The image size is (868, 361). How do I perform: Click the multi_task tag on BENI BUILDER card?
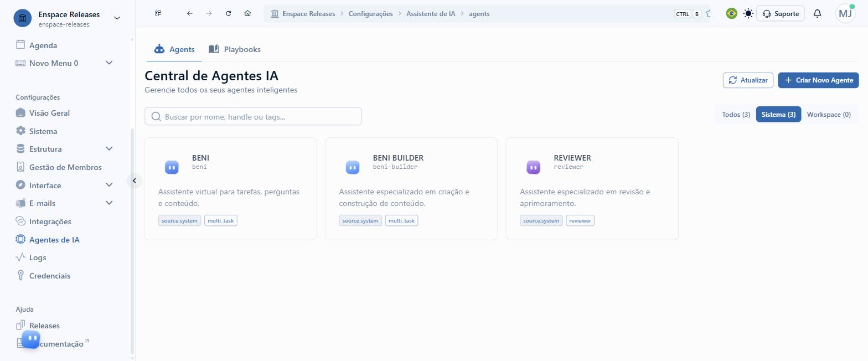pos(401,220)
